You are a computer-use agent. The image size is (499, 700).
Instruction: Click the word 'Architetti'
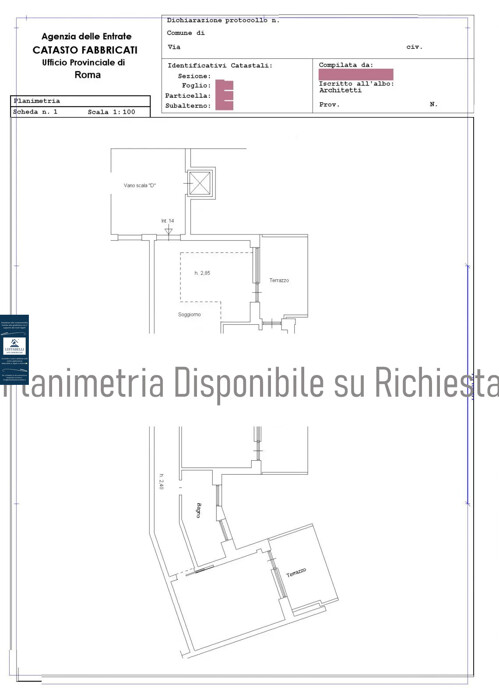tap(340, 91)
